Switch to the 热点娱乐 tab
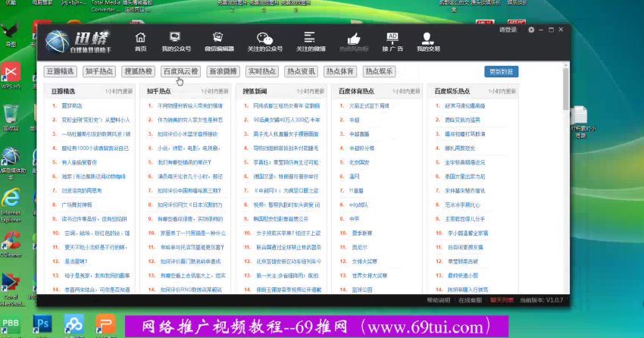644x338 pixels. (x=379, y=71)
